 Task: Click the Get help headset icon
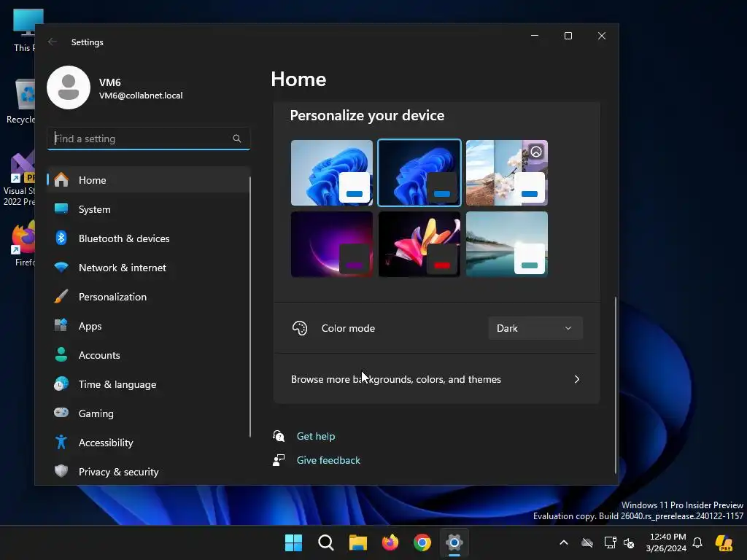[x=279, y=436]
